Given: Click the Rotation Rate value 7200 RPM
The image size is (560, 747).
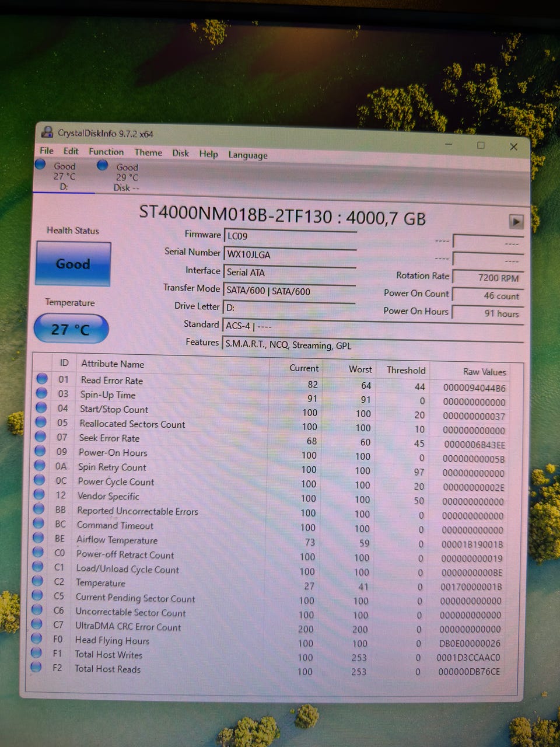Looking at the screenshot, I should [488, 277].
